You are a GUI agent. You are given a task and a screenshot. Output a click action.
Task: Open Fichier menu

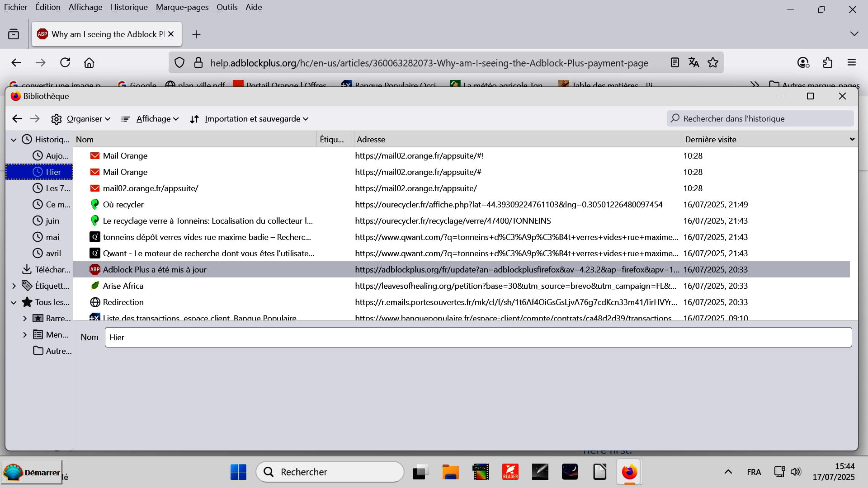pos(15,7)
